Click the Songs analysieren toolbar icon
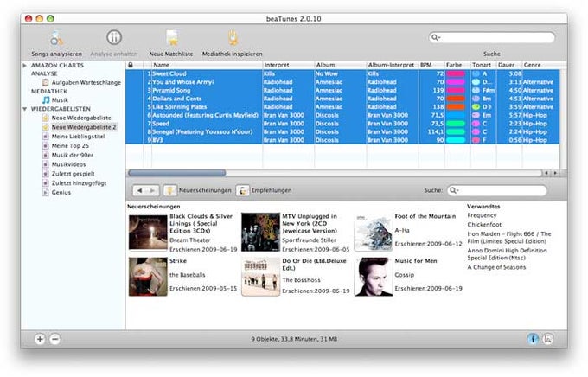This screenshot has height=377, width=588. coord(56,38)
